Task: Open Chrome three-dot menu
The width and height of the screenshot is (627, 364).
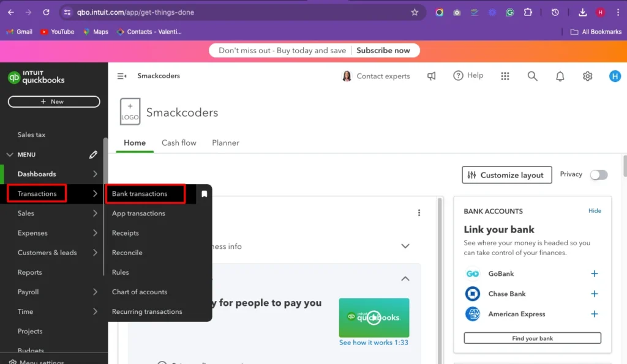Action: 618,12
